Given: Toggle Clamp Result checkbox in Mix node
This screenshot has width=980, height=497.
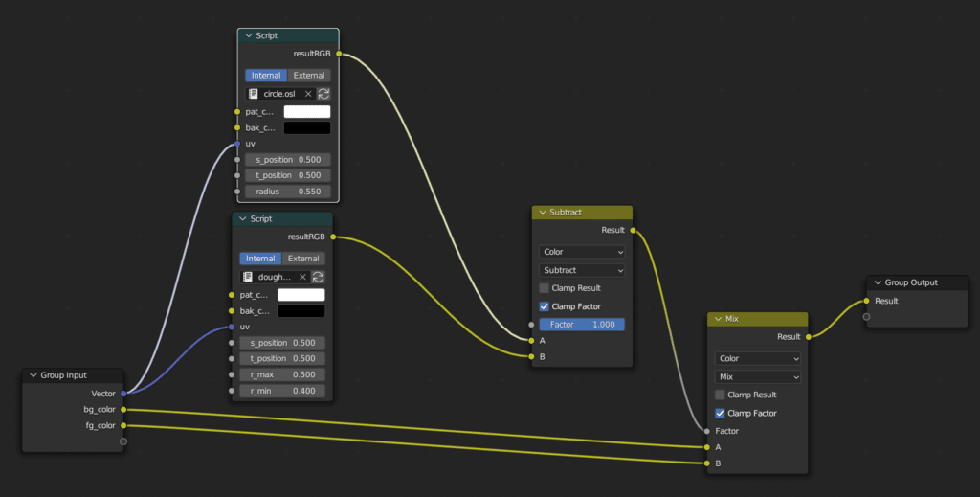Looking at the screenshot, I should click(721, 395).
